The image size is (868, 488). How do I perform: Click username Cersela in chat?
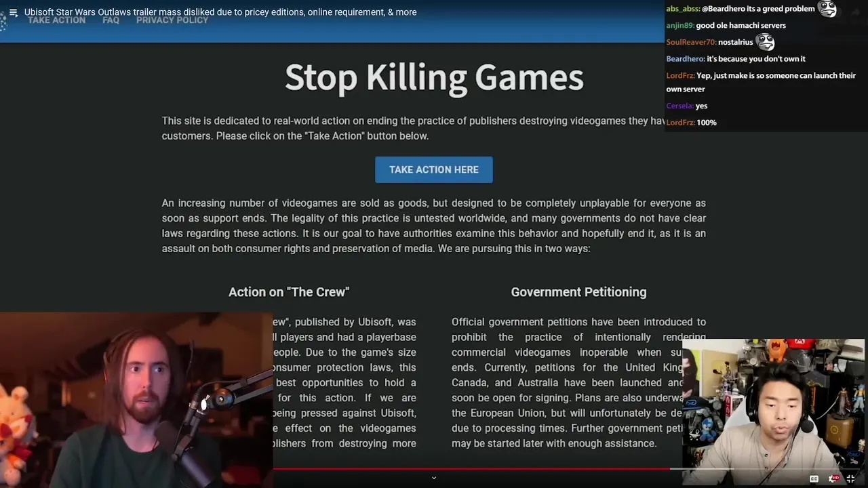pos(679,106)
